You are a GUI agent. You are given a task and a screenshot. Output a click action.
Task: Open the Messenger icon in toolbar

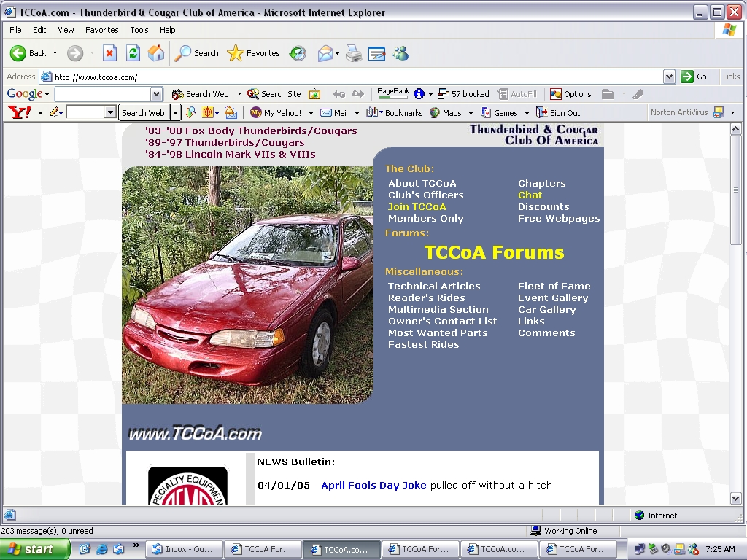(x=400, y=53)
